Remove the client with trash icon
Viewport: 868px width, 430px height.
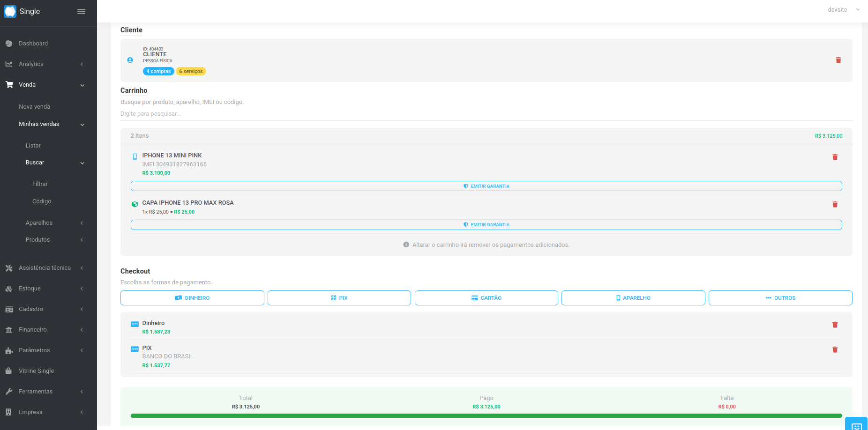(x=838, y=60)
